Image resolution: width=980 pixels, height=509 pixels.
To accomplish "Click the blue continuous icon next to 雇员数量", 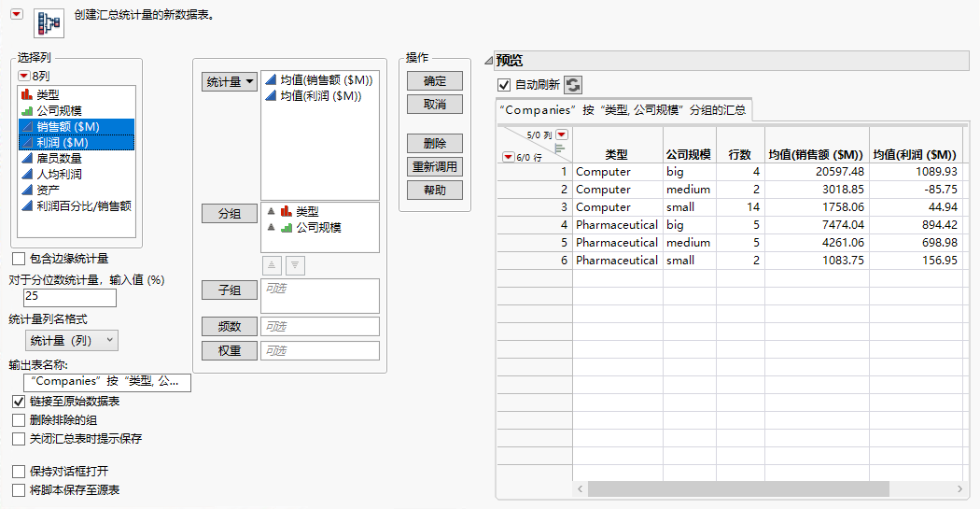I will (27, 158).
